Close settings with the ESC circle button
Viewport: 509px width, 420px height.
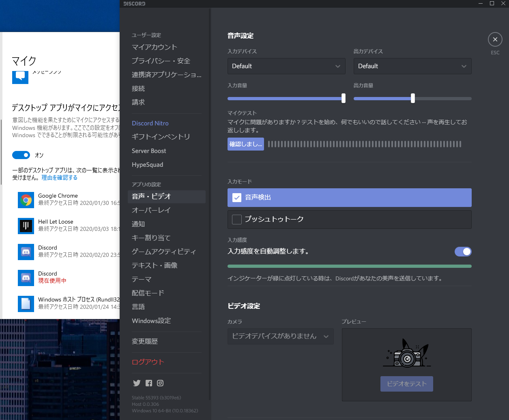point(495,40)
